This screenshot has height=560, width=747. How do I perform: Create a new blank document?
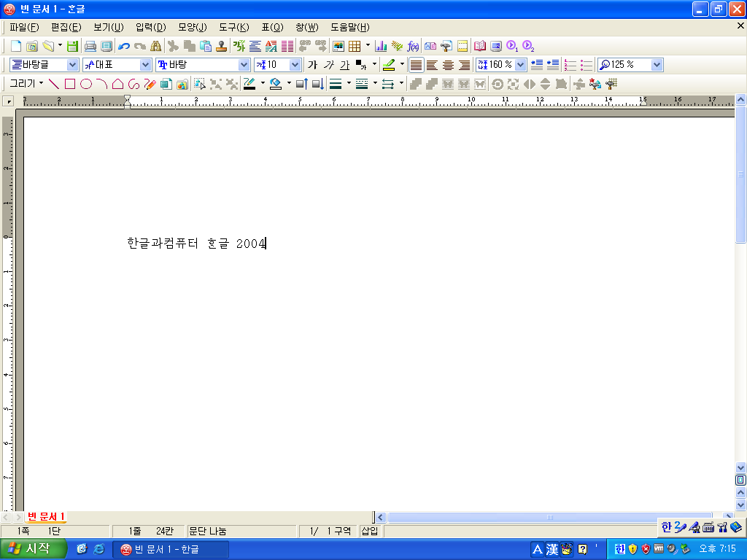16,46
